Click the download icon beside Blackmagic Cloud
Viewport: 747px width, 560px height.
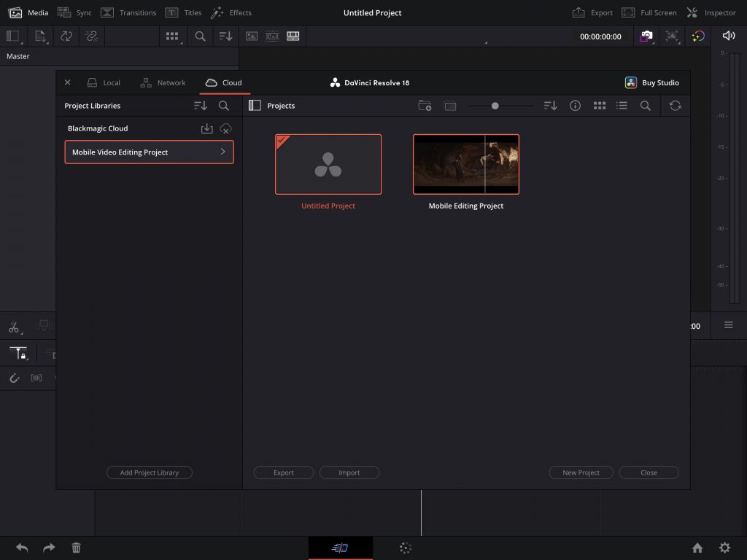pos(206,128)
